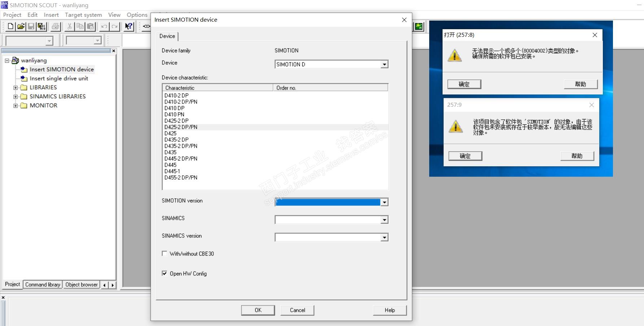Screen dimensions: 644x326
Task: Close the project navigator panel
Action: click(114, 51)
